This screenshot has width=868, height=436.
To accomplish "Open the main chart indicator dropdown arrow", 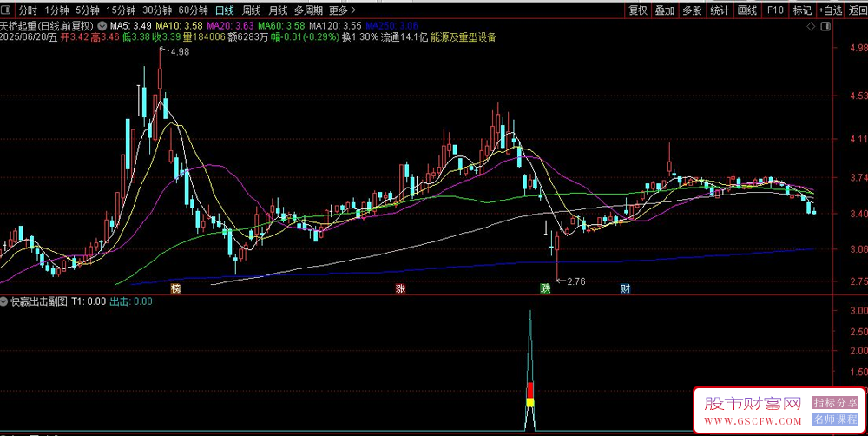I will click(x=102, y=25).
